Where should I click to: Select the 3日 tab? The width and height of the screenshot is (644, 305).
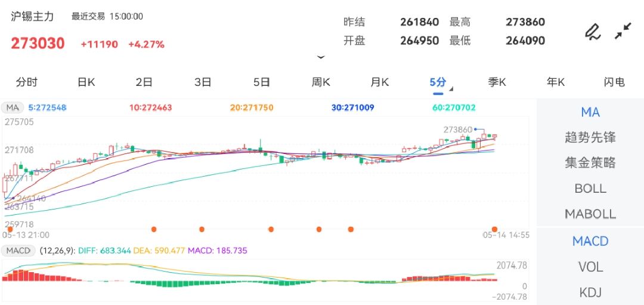pyautogui.click(x=203, y=82)
